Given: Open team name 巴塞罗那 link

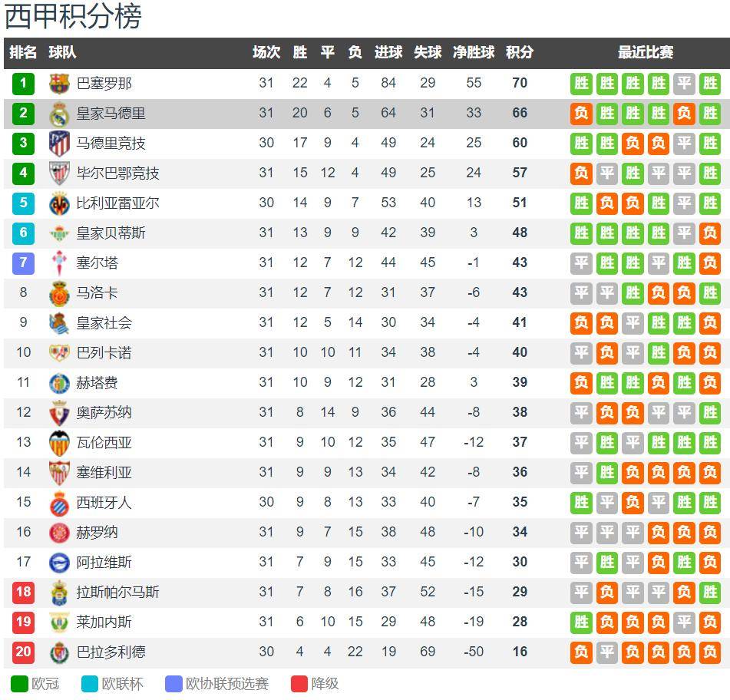Looking at the screenshot, I should click(x=104, y=84).
